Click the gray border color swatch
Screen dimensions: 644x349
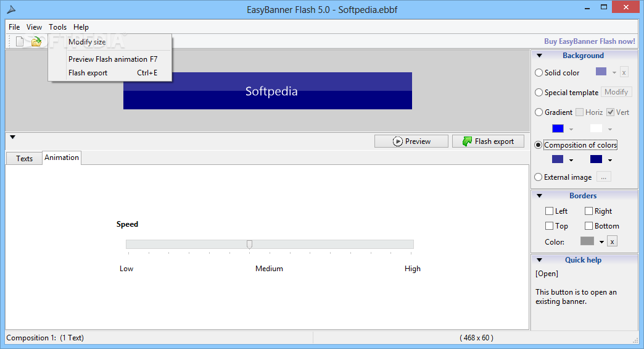(587, 241)
